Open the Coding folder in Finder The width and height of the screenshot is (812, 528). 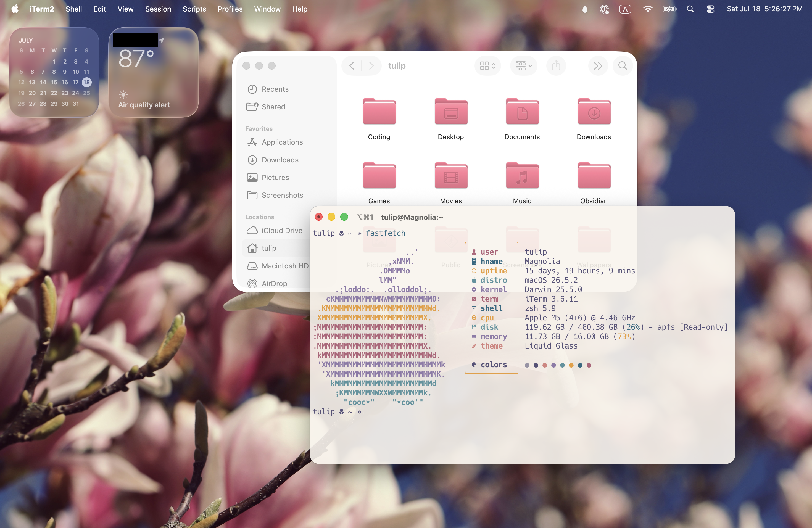[x=379, y=112]
